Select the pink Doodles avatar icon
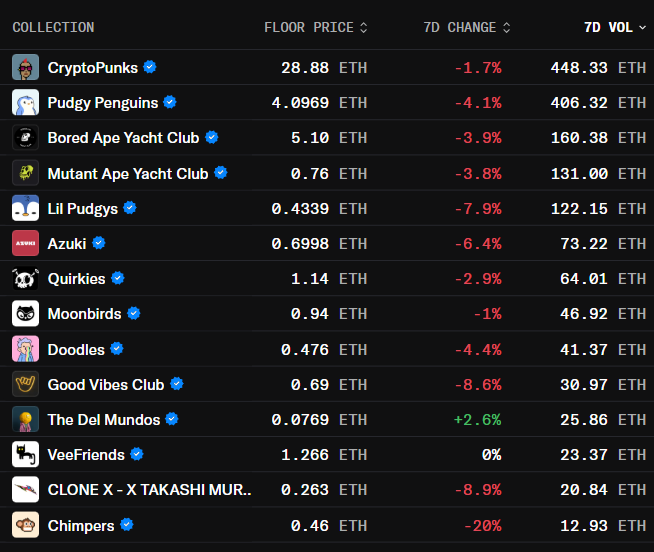654x552 pixels. coord(25,349)
